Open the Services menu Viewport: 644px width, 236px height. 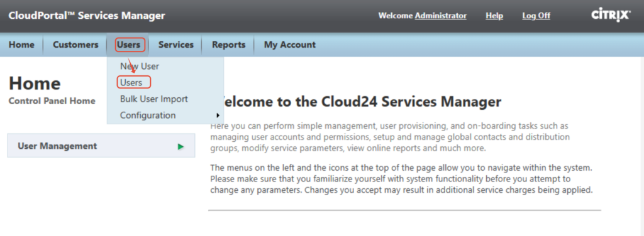click(176, 45)
